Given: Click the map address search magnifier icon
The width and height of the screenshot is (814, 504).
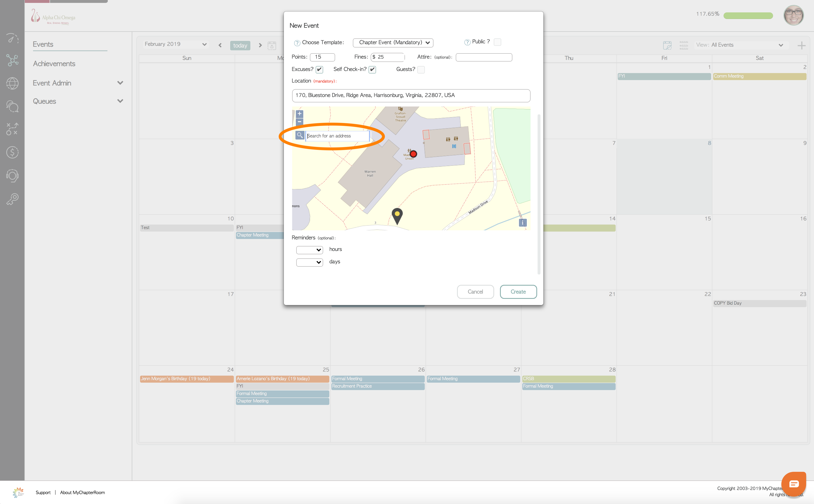Looking at the screenshot, I should pyautogui.click(x=300, y=135).
